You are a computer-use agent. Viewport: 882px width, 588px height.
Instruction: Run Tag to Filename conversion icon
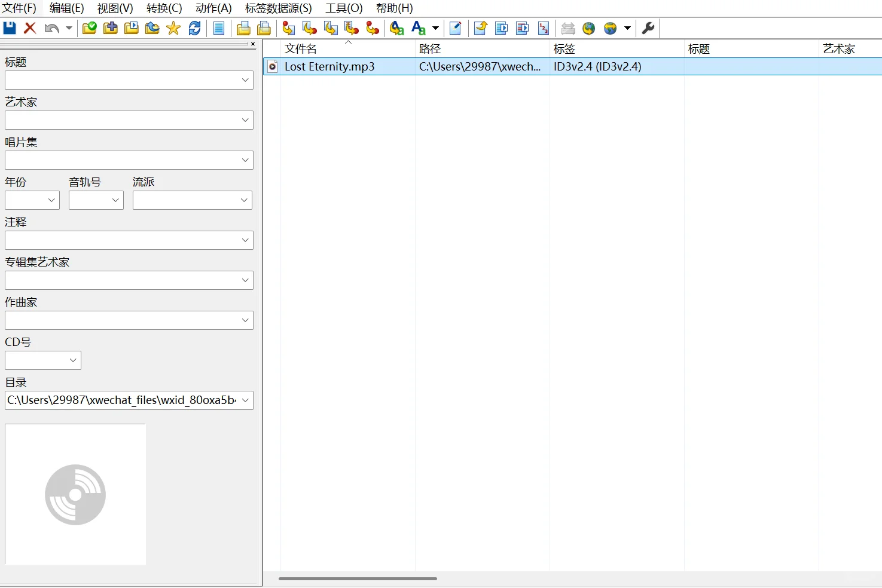coord(289,28)
